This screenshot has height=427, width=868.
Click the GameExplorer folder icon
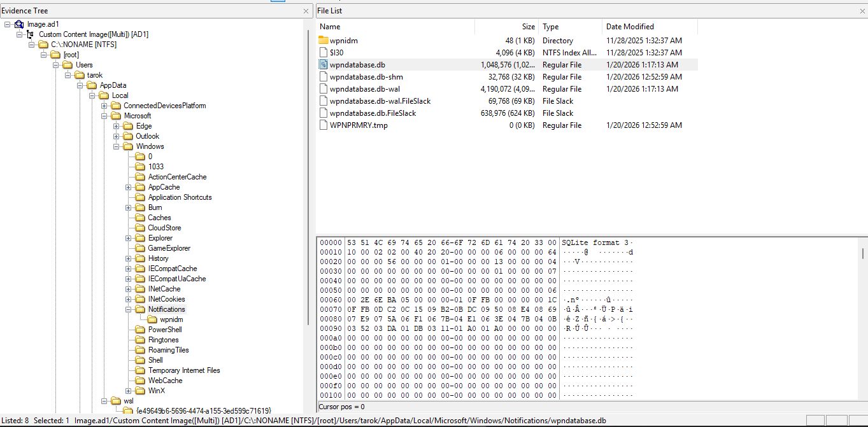[x=140, y=248]
